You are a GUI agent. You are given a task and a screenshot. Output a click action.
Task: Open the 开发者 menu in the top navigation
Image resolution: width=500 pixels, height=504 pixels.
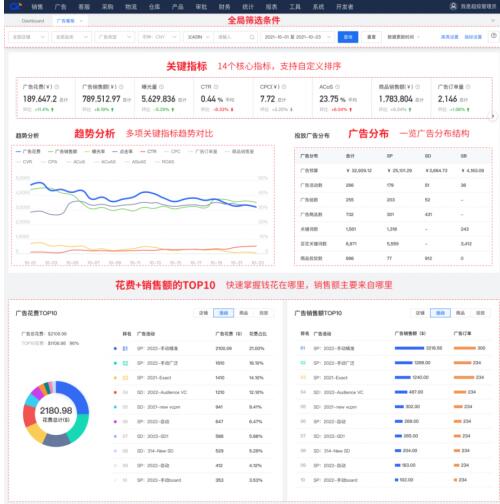pyautogui.click(x=345, y=7)
